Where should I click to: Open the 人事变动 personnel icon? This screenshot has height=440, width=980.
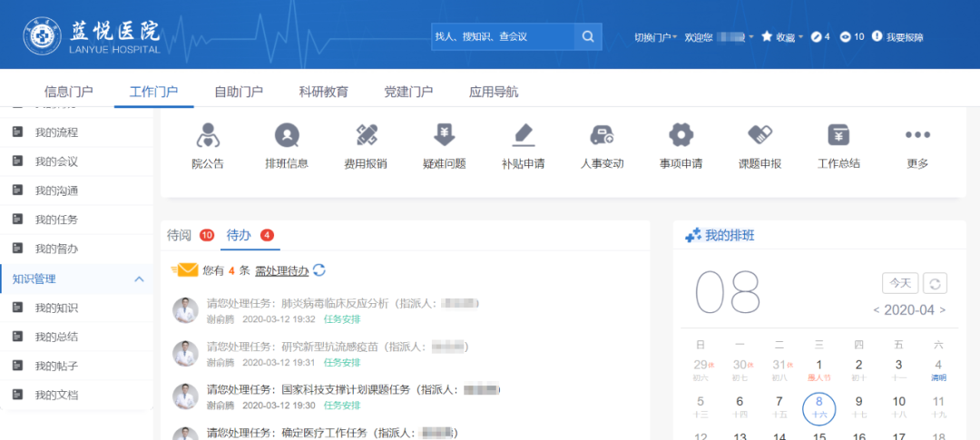(x=602, y=136)
